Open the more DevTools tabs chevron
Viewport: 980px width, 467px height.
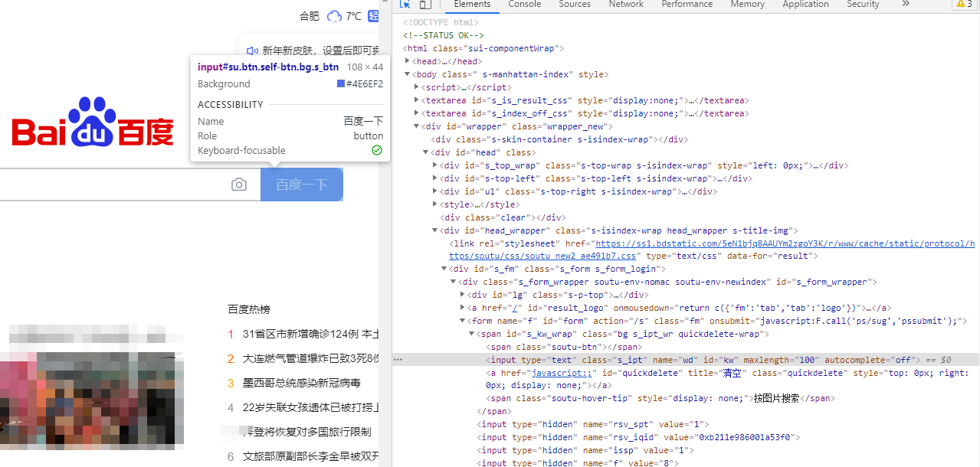point(906,4)
